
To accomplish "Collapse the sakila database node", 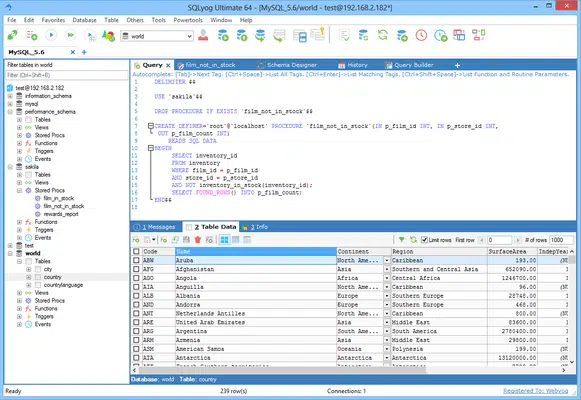I will (x=10, y=167).
